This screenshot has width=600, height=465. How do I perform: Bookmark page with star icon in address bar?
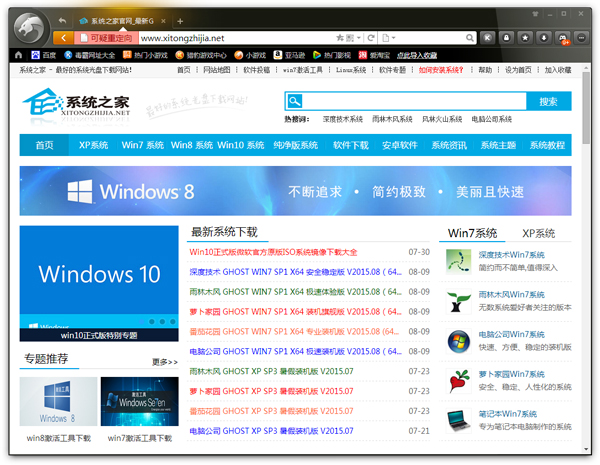click(x=339, y=38)
